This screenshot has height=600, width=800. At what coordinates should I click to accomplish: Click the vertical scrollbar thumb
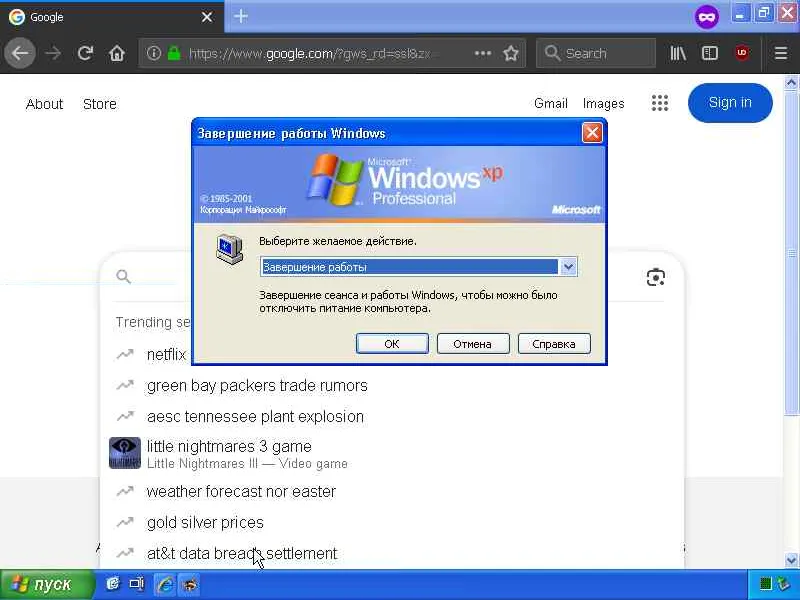(x=791, y=253)
